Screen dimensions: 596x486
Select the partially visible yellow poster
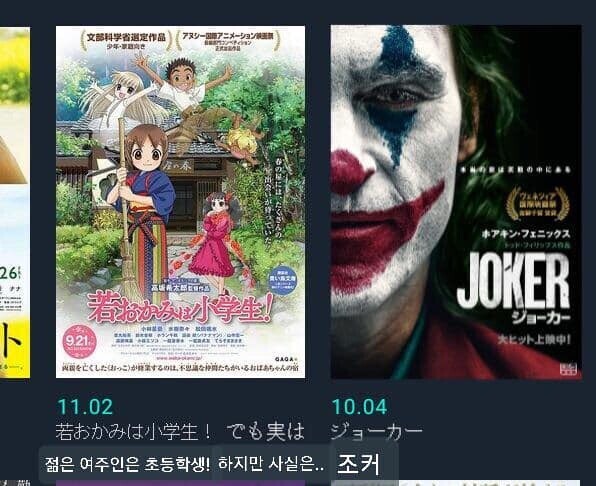(x=15, y=203)
